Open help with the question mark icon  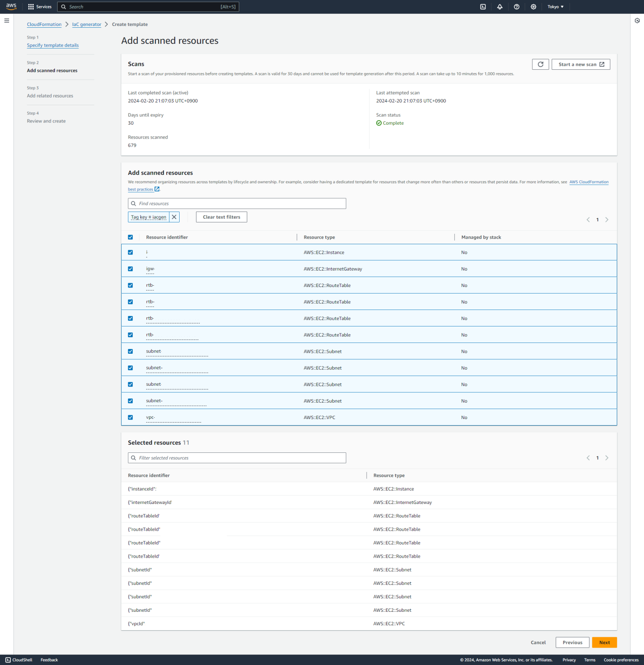pyautogui.click(x=517, y=6)
